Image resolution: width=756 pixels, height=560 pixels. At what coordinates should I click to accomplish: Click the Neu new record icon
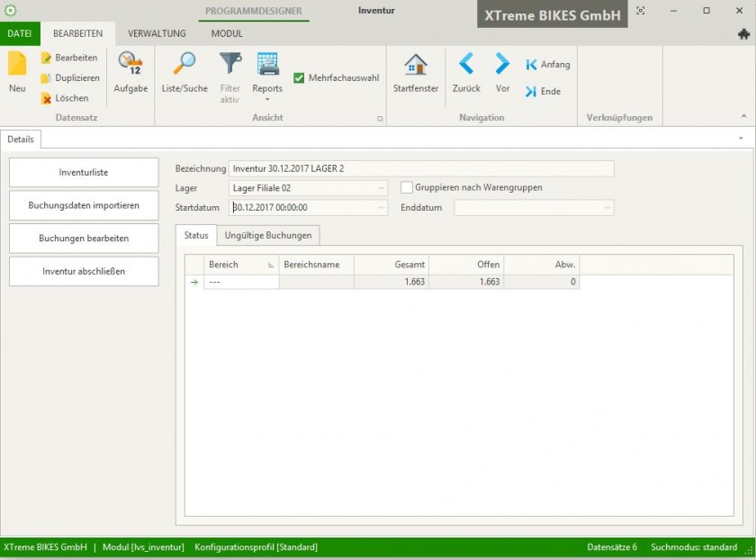click(x=17, y=64)
